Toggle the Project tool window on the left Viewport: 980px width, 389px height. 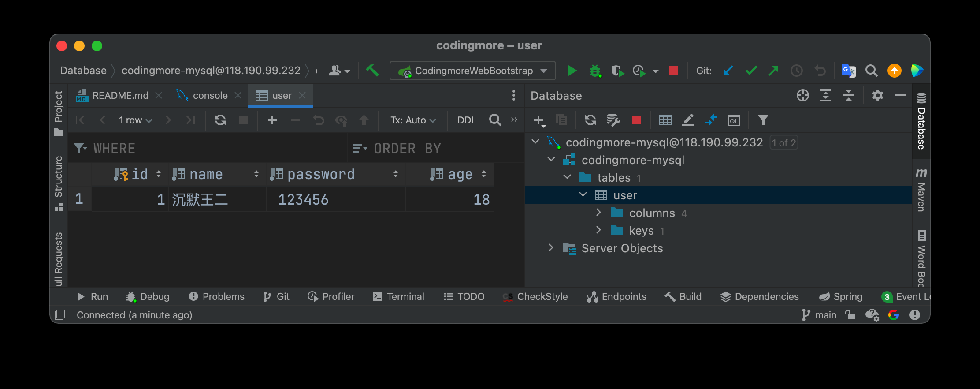click(59, 113)
